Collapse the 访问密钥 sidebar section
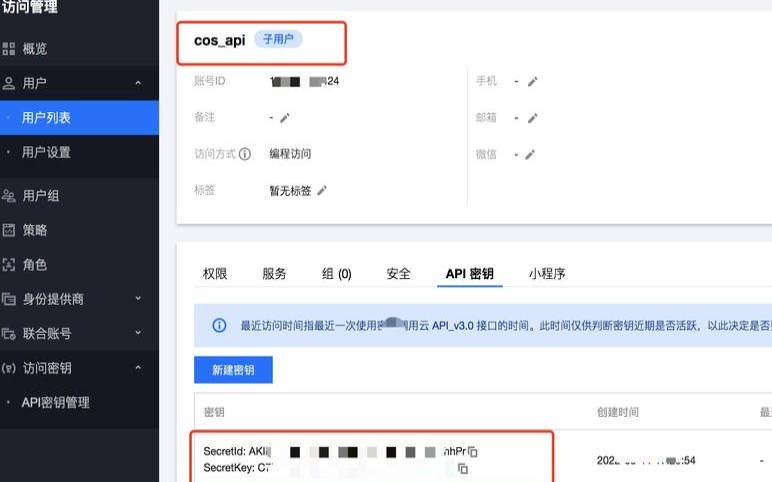 tap(138, 367)
